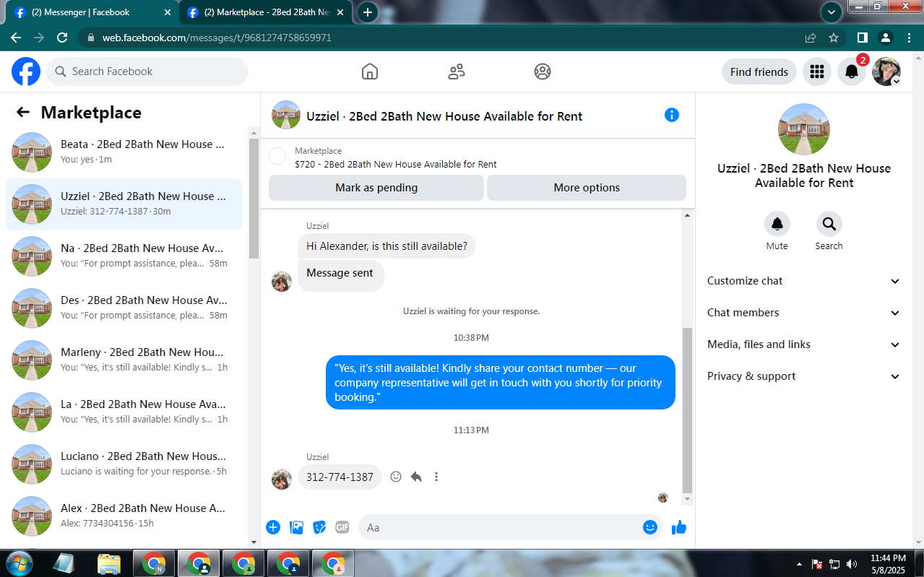The width and height of the screenshot is (924, 577).
Task: Expand Customize chat section
Action: coord(803,281)
